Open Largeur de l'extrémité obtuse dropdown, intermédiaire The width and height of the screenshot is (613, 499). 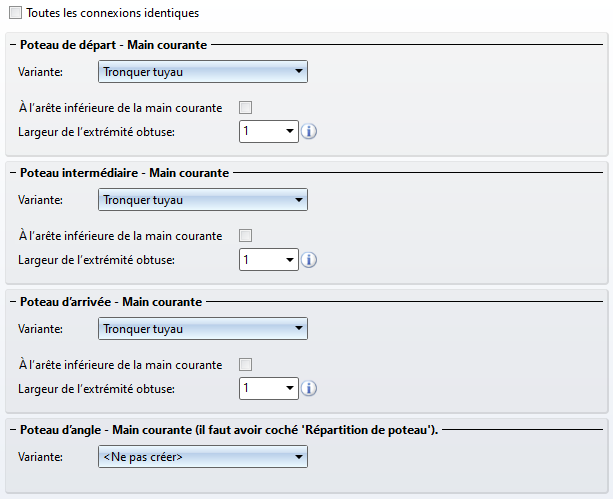click(x=290, y=259)
